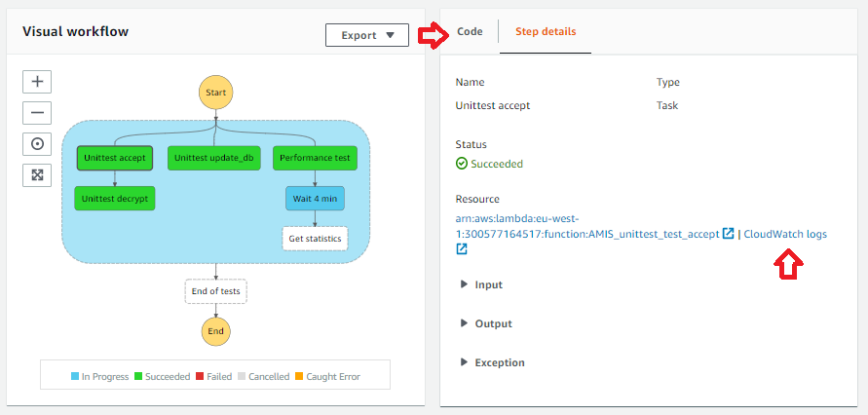Screen dimensions: 868x415
Task: Switch to the Code tab
Action: pos(470,31)
